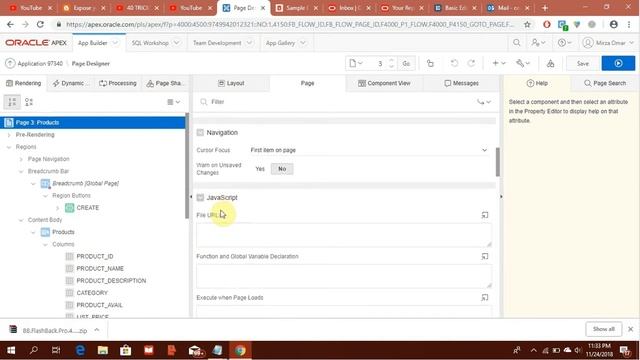
Task: Increment the page number stepper up arrow
Action: tap(391, 60)
